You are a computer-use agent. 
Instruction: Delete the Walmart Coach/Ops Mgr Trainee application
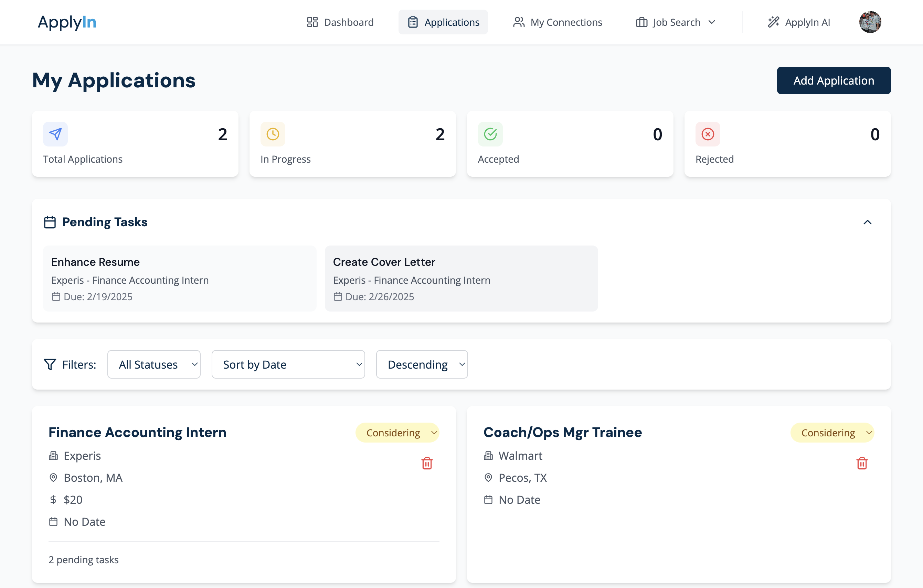pos(862,463)
